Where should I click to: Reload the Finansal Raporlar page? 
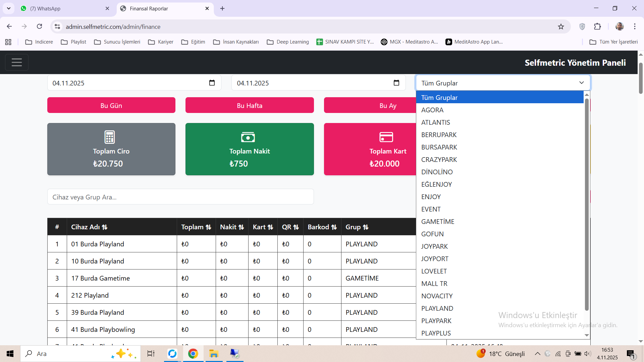[39, 26]
